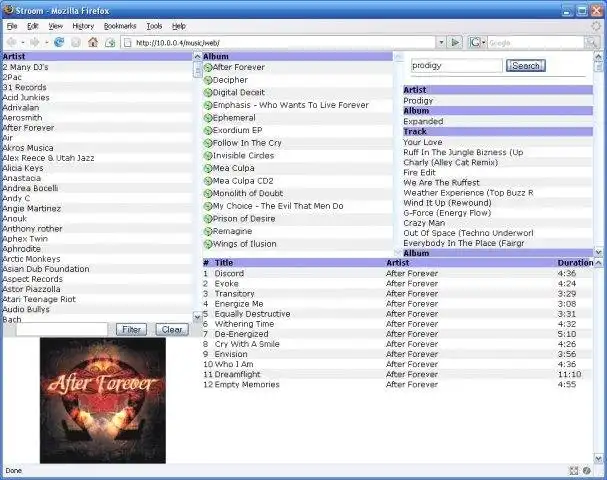Select artist Alicia Keys in the list
607x480 pixels.
22,168
